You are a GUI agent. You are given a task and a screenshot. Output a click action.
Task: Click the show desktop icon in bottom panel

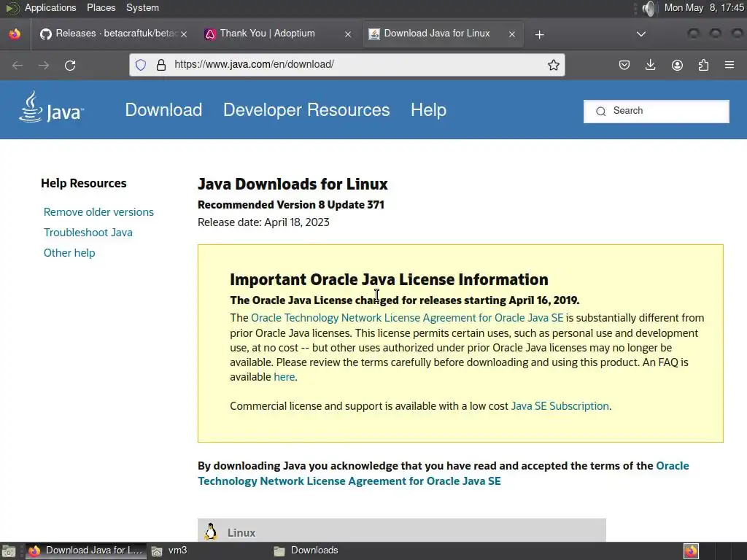pos(9,551)
